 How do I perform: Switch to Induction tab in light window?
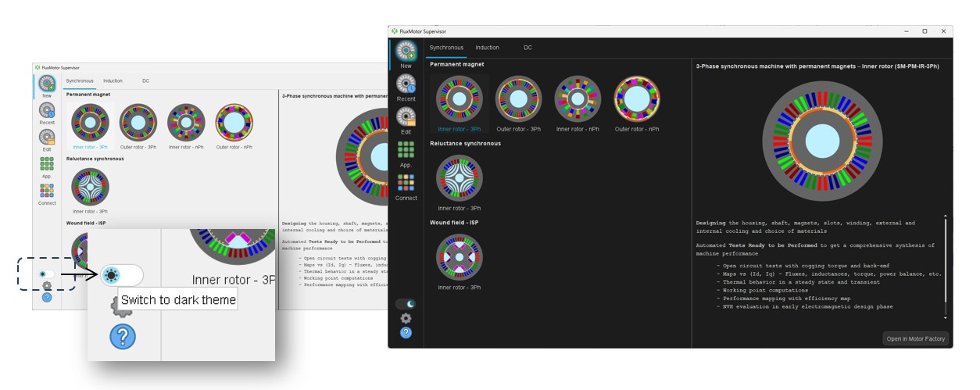point(113,81)
